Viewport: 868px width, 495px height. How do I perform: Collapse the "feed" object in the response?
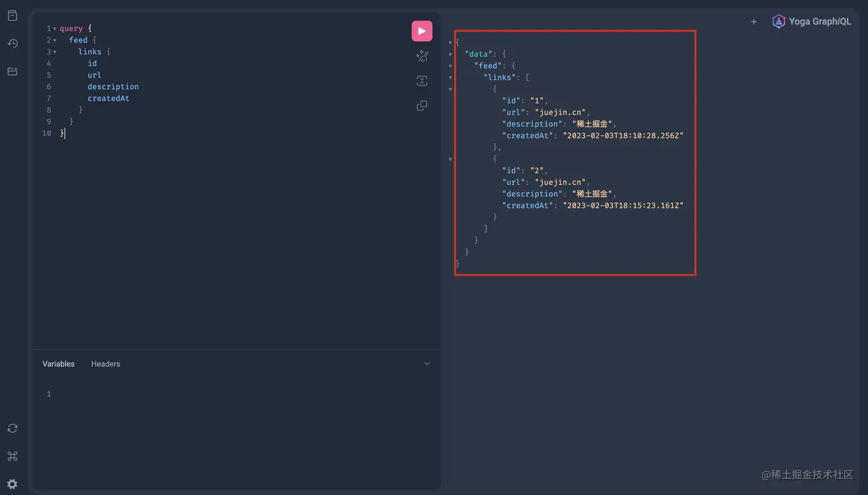click(450, 66)
